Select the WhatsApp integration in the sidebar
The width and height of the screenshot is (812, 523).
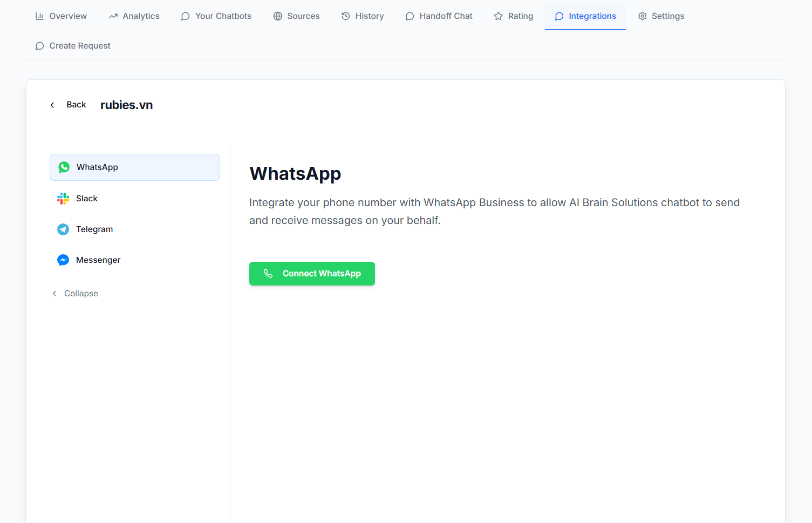[x=135, y=167]
